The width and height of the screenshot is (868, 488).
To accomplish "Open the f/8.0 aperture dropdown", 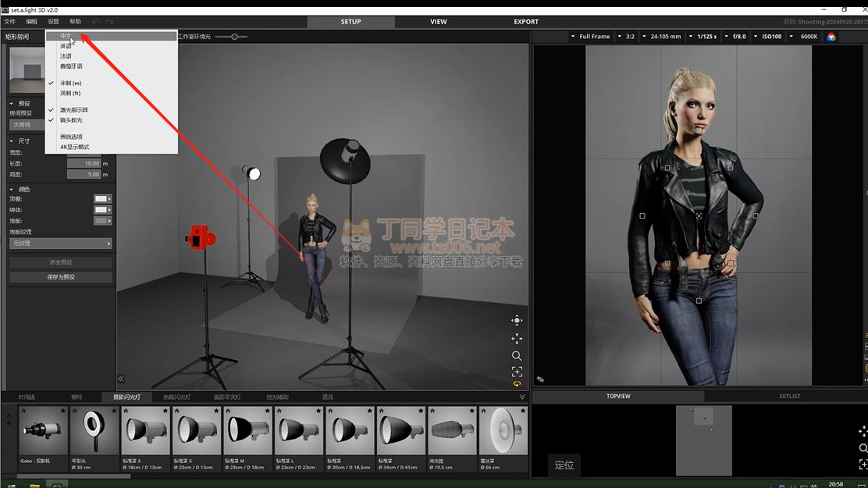I will tap(738, 37).
